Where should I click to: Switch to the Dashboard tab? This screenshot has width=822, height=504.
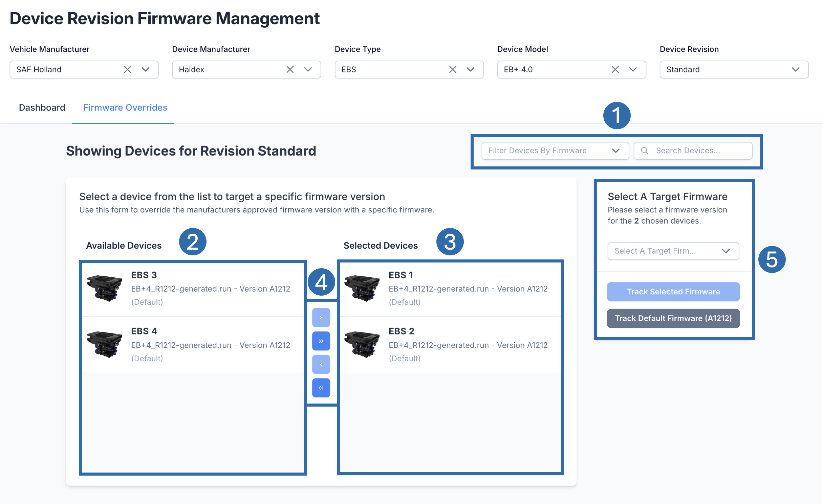(x=42, y=108)
